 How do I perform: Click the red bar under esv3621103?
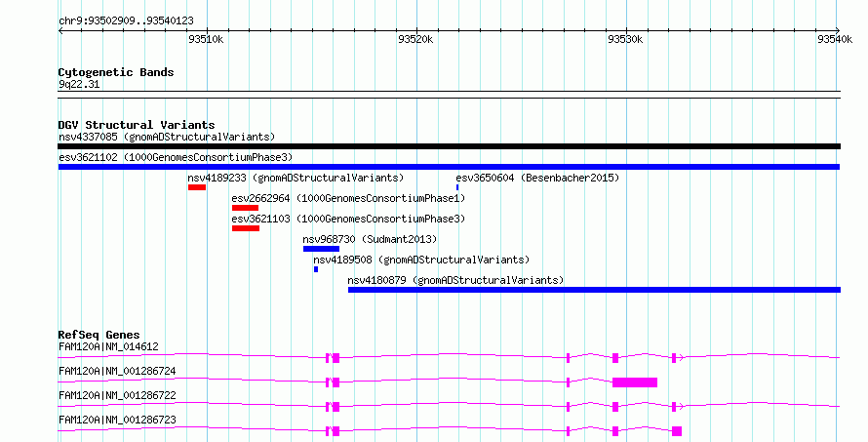tap(246, 228)
